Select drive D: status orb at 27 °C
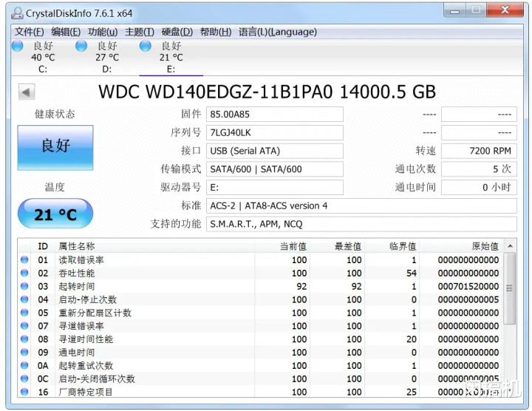 point(81,46)
